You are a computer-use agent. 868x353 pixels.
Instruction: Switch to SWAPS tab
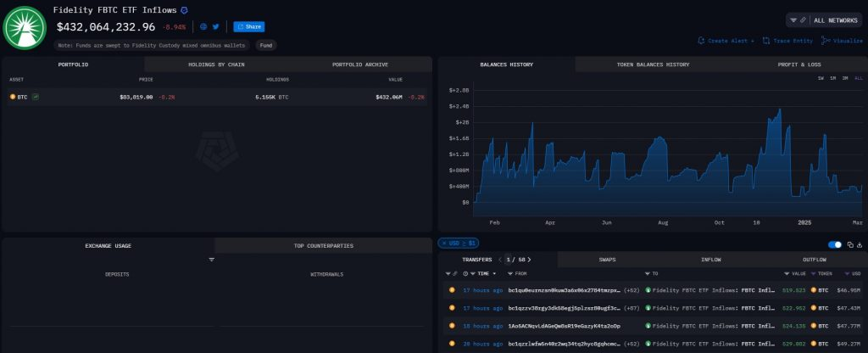(607, 260)
